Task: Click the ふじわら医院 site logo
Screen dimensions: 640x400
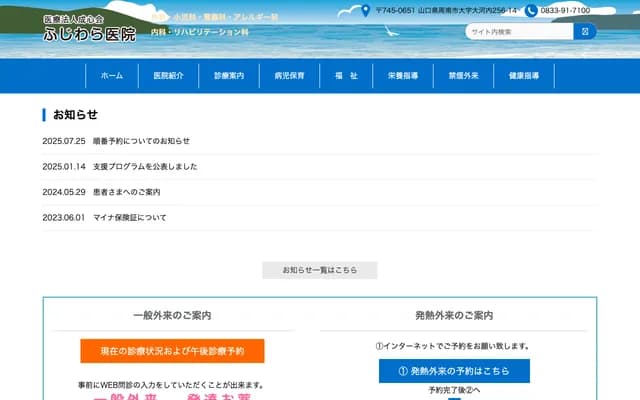Action: coord(90,29)
